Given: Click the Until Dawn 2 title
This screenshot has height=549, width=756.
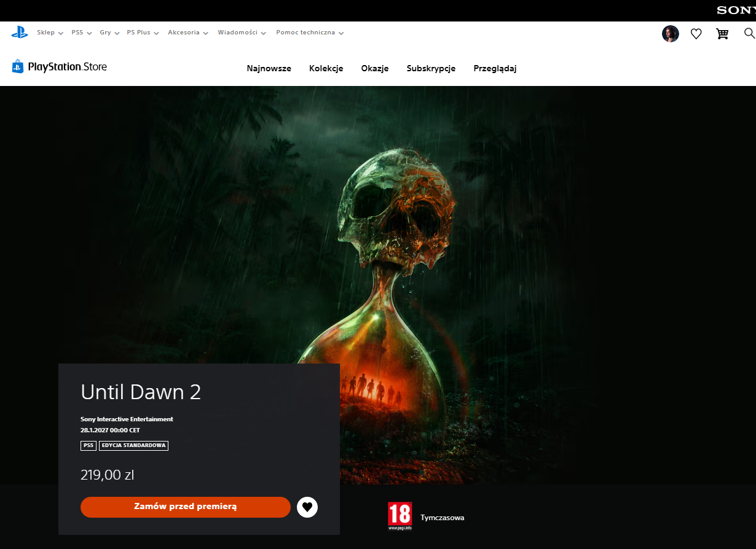Looking at the screenshot, I should coord(141,392).
